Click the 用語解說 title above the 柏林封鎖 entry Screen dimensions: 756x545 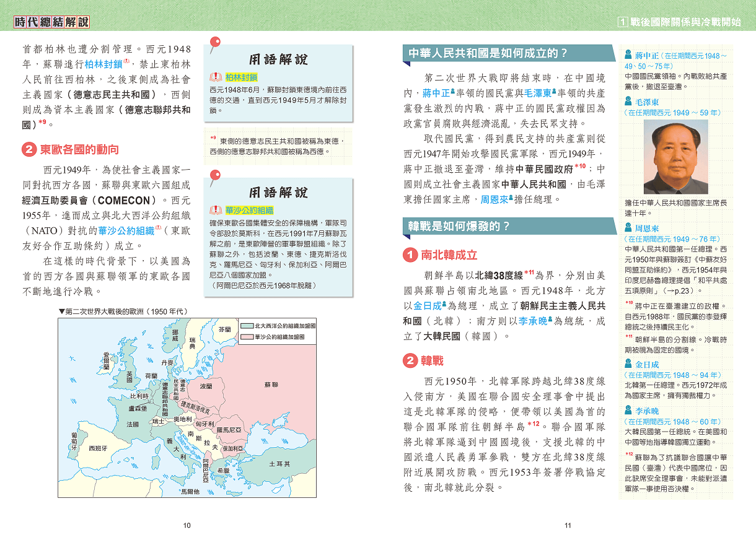tap(278, 59)
